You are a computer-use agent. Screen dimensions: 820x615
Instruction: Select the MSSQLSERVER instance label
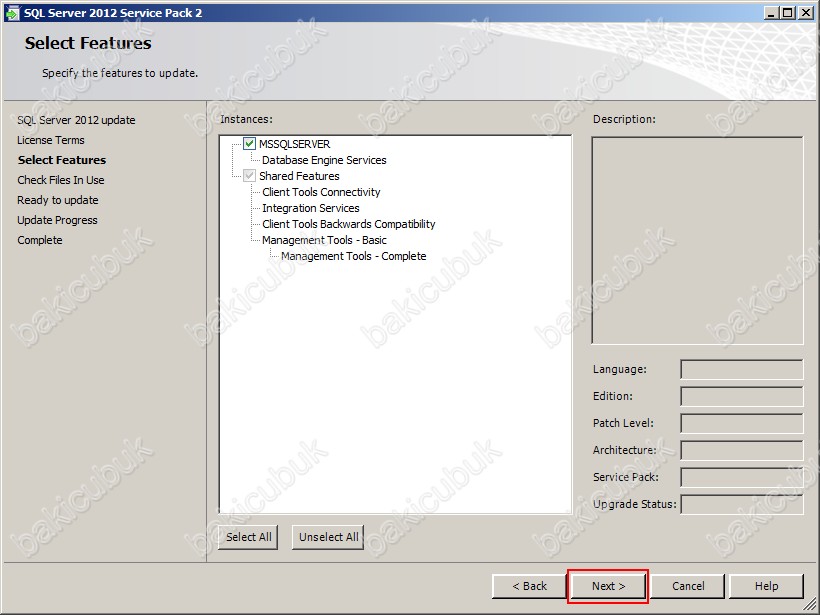click(x=294, y=144)
